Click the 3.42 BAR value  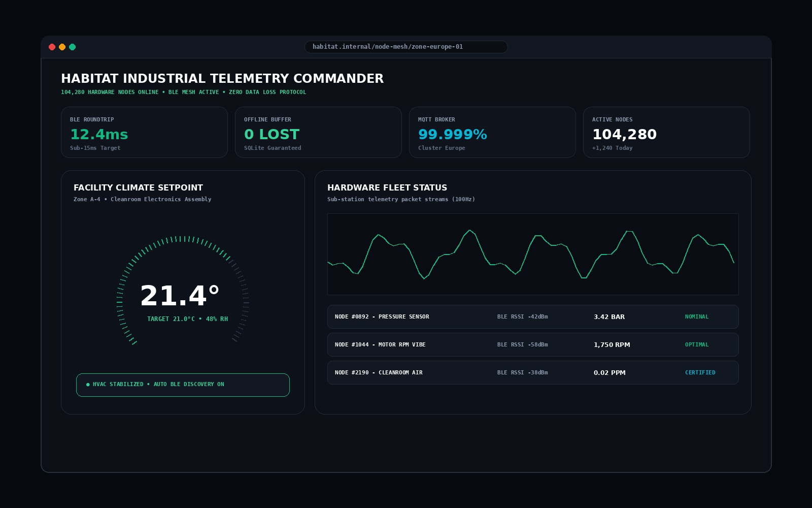pos(609,317)
